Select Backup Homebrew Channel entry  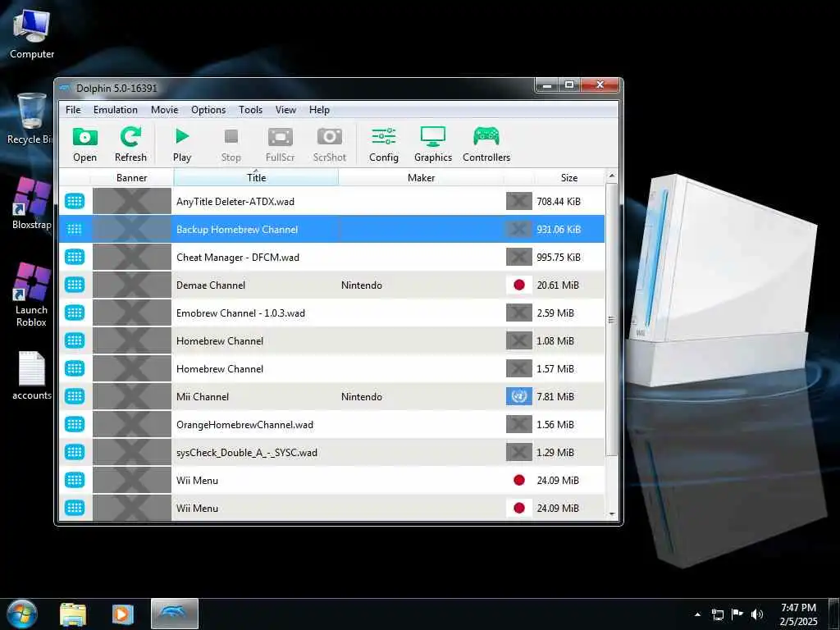pos(331,230)
